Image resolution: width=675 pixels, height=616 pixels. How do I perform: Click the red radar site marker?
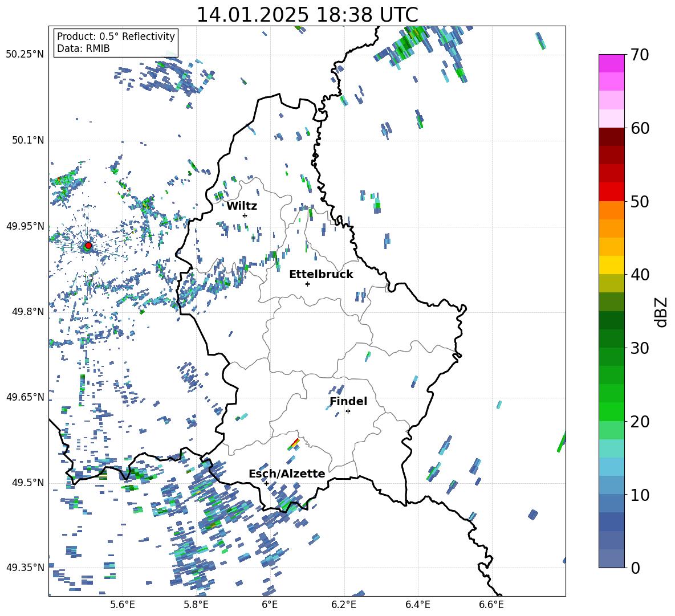[88, 245]
